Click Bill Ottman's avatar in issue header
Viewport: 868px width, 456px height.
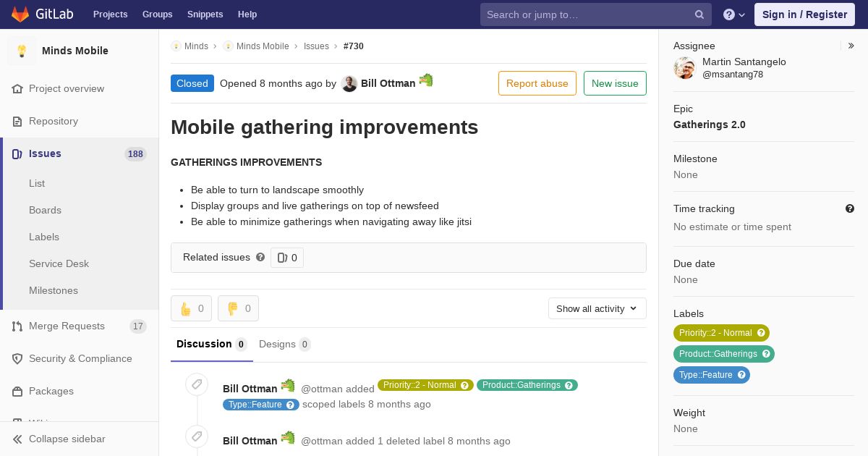click(349, 83)
